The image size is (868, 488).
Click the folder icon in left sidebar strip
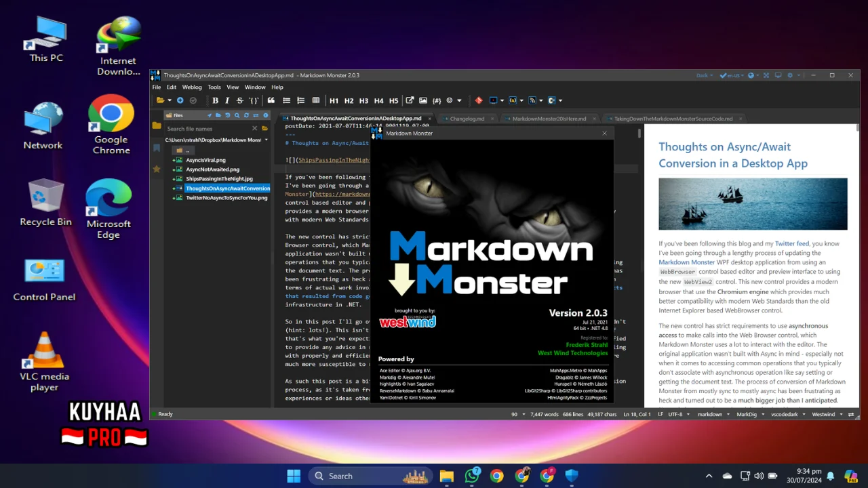pos(157,126)
